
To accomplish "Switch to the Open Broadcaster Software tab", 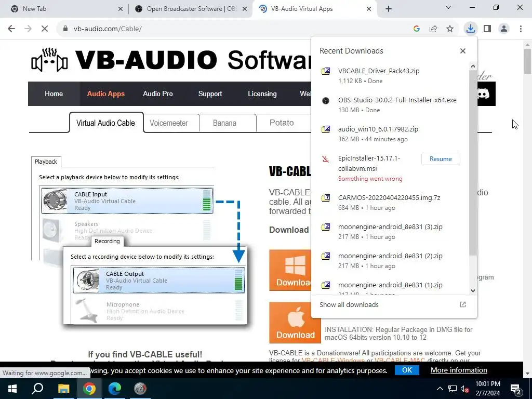I will [x=192, y=9].
